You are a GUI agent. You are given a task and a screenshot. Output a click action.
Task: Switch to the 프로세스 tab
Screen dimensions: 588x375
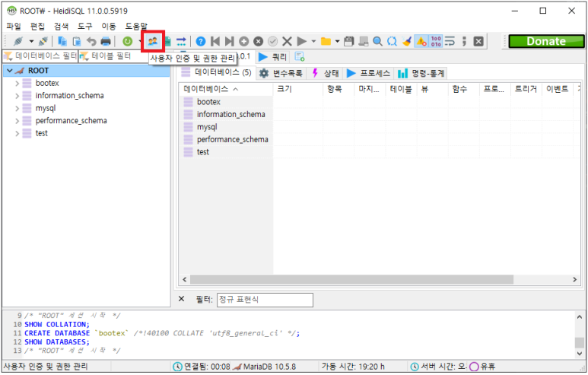tap(368, 73)
